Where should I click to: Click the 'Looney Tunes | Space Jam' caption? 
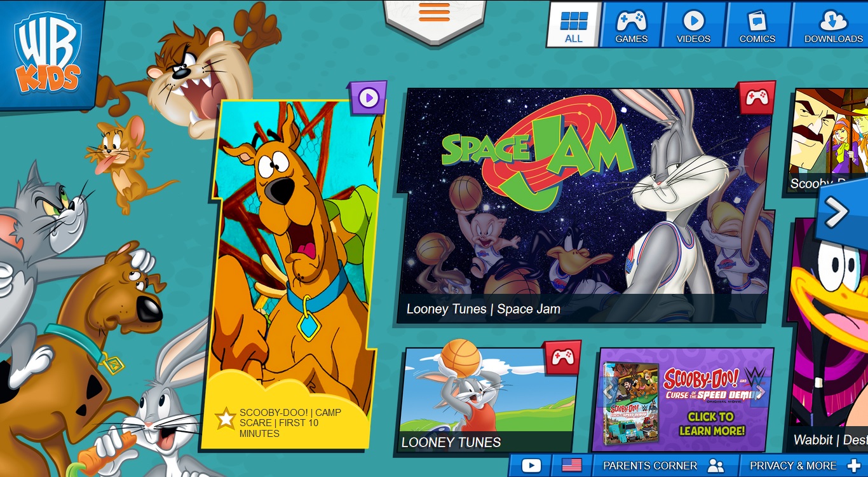(484, 310)
